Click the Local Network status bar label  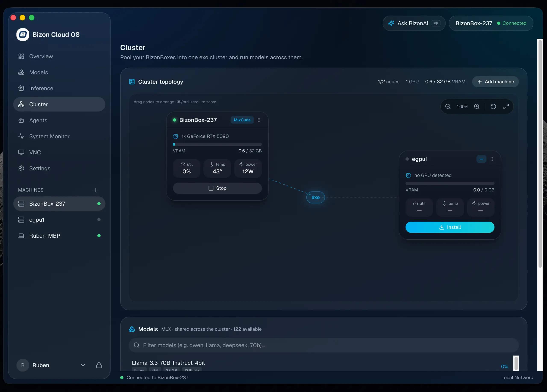point(517,377)
